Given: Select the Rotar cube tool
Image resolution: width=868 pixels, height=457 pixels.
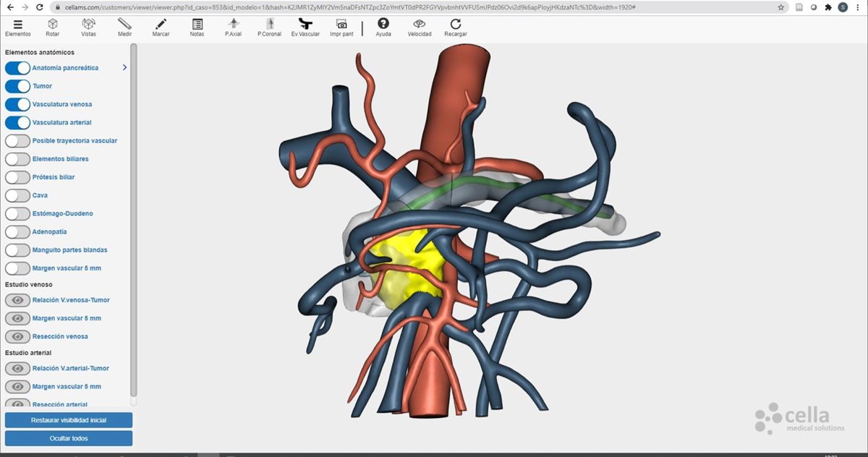Looking at the screenshot, I should (x=53, y=27).
